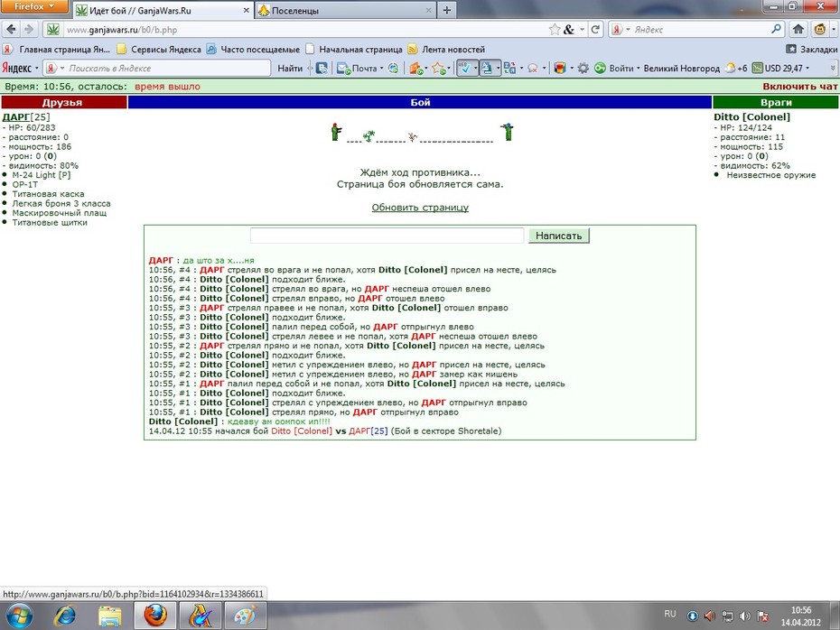This screenshot has width=840, height=630.
Task: Click the Yandex toolbar spell check icon
Action: tap(464, 68)
